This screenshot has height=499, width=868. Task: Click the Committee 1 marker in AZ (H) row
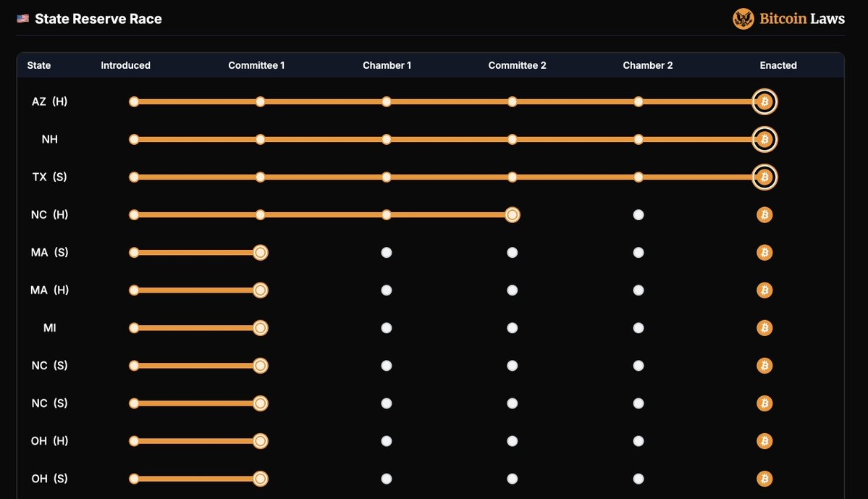click(260, 102)
